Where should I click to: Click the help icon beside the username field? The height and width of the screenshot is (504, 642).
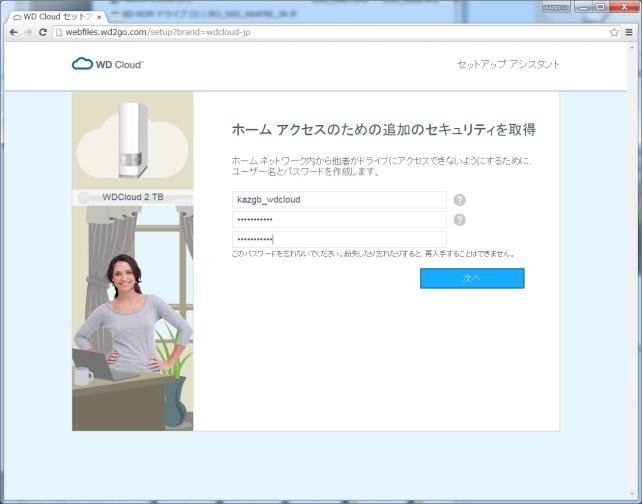tap(459, 200)
